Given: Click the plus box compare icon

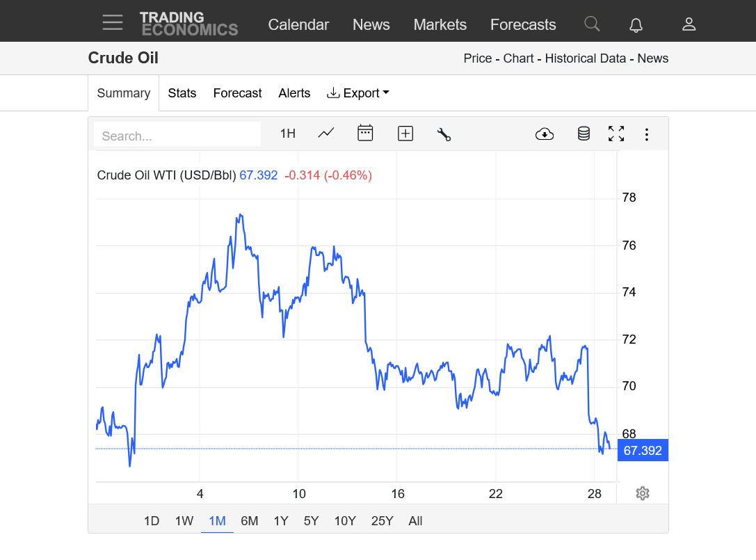Looking at the screenshot, I should pos(405,134).
